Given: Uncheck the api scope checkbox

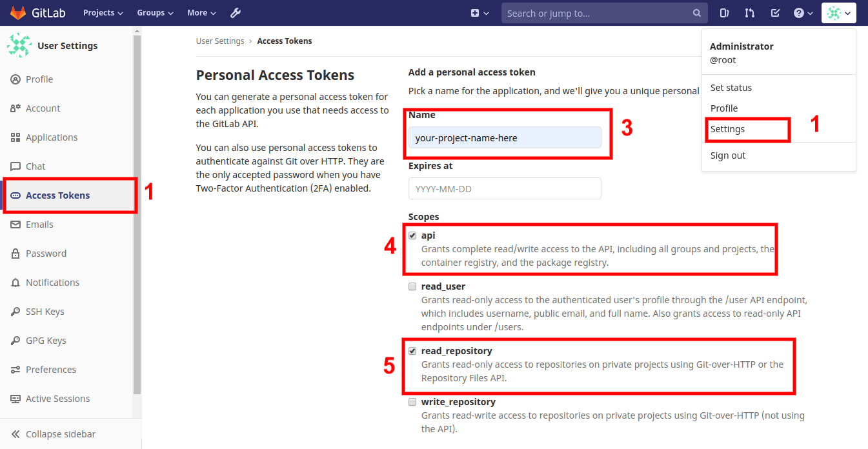Looking at the screenshot, I should [412, 235].
